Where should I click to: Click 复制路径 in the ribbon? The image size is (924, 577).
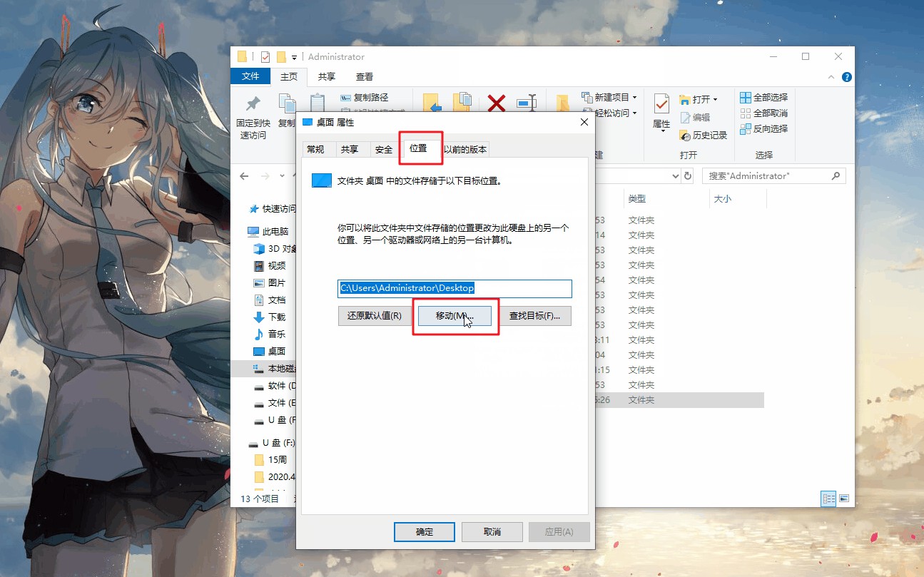coord(365,98)
